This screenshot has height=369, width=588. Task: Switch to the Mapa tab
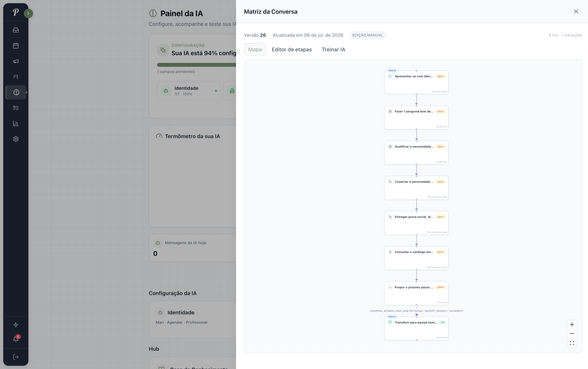coord(255,50)
